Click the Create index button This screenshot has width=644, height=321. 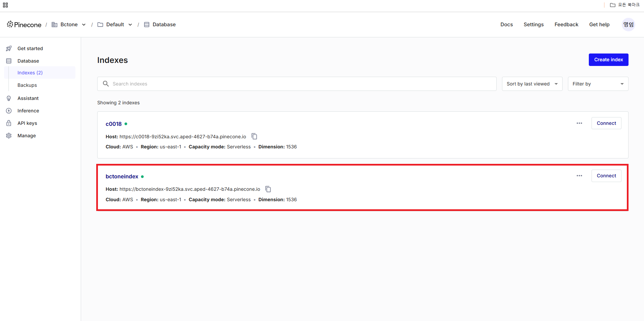[x=608, y=60]
